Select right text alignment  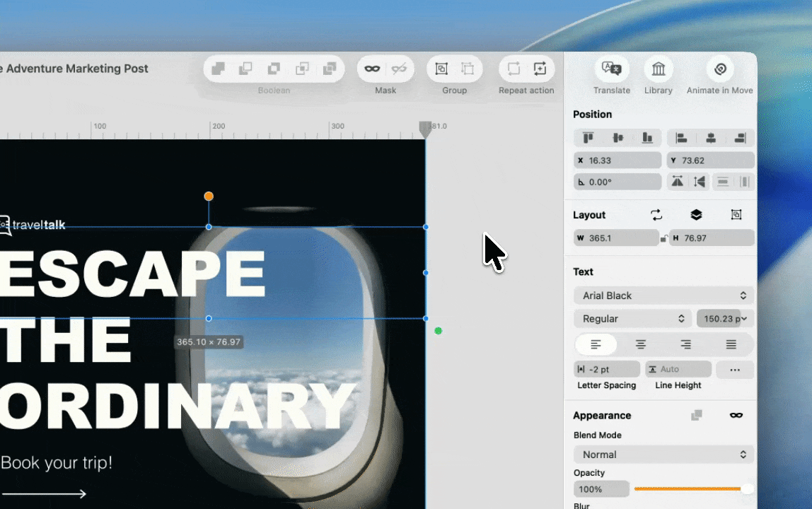point(685,344)
